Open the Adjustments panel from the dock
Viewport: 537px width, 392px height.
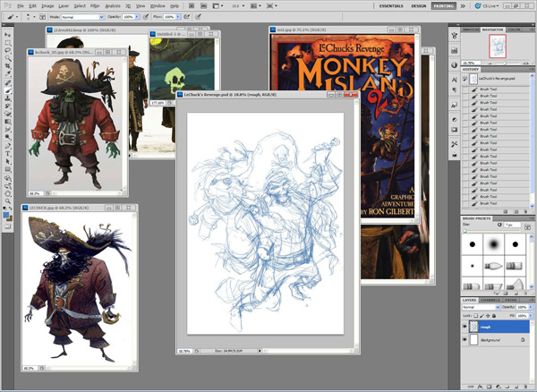coord(455,120)
